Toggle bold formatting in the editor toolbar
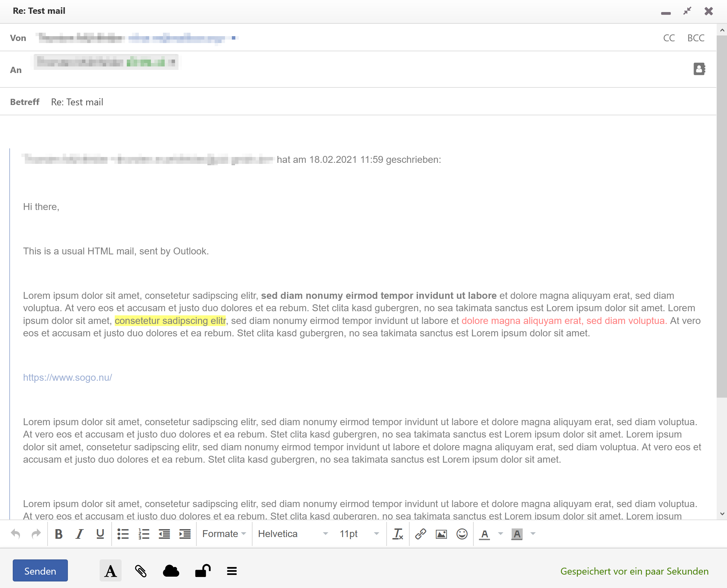Screen dimensions: 727x588 pyautogui.click(x=59, y=534)
